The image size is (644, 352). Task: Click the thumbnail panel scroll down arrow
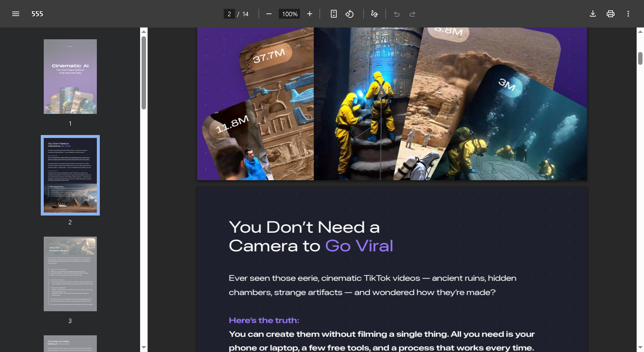(x=144, y=348)
